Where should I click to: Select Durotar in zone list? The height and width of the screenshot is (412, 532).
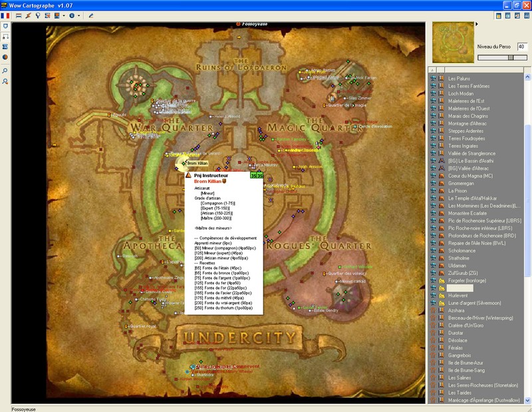(x=456, y=333)
